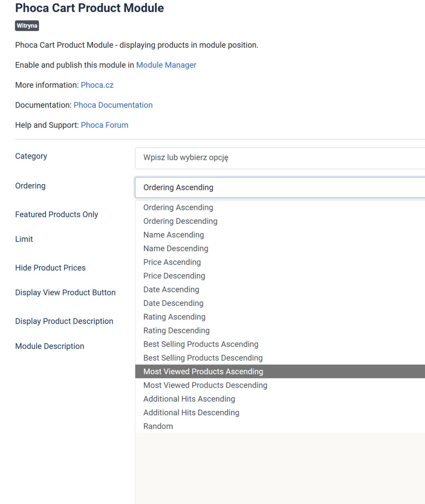The image size is (425, 504).
Task: Choose Name Ascending from list
Action: coord(174,235)
